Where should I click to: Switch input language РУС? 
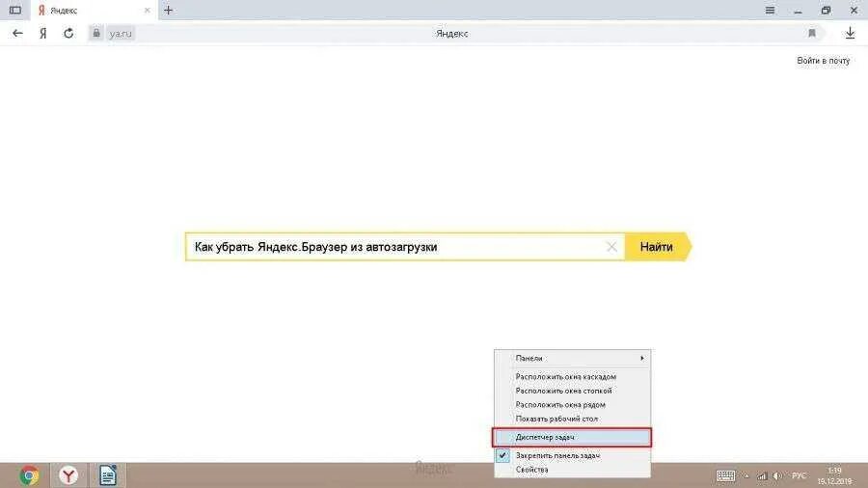[799, 475]
